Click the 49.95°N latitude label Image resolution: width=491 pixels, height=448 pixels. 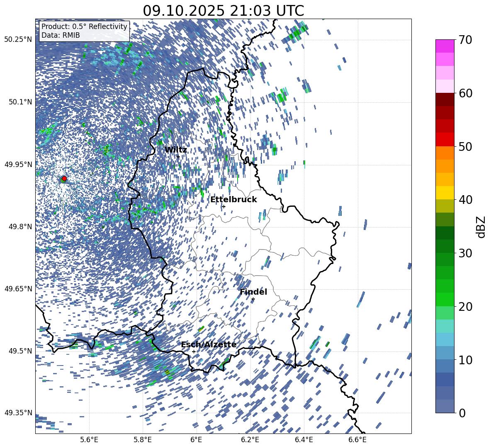click(x=18, y=164)
